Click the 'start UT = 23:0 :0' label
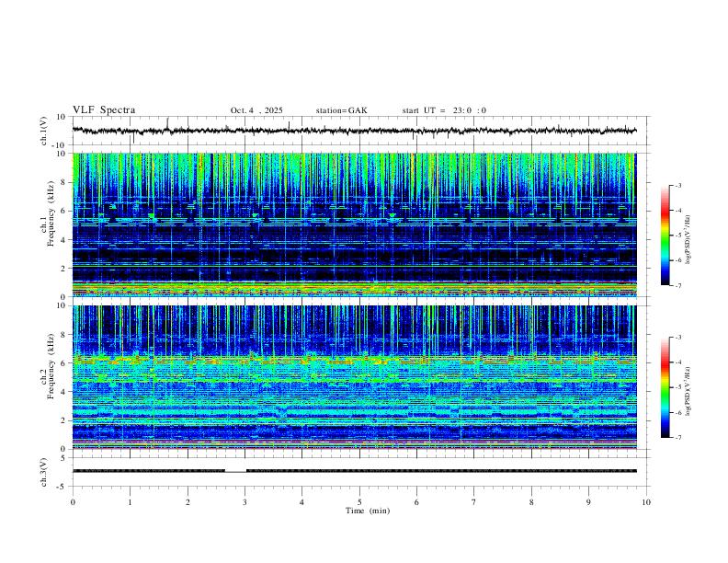 coord(444,110)
